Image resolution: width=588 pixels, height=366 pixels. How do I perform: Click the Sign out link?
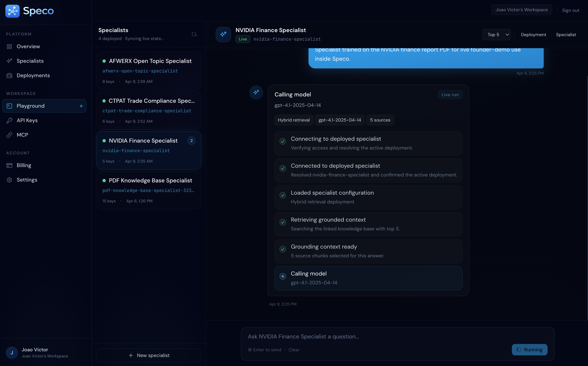point(571,10)
